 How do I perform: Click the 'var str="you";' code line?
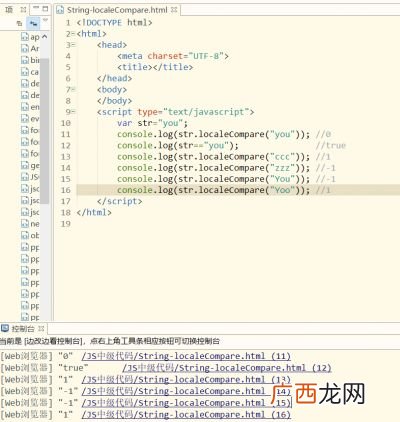152,123
